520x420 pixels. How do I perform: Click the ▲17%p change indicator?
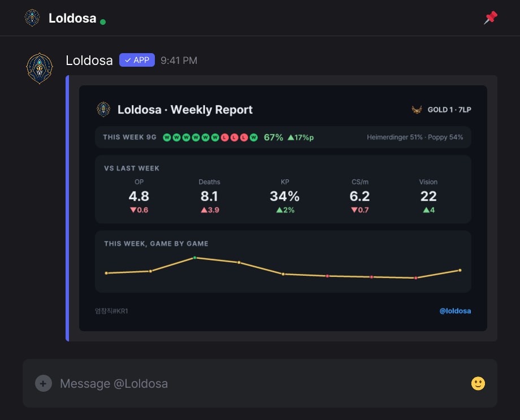(301, 137)
